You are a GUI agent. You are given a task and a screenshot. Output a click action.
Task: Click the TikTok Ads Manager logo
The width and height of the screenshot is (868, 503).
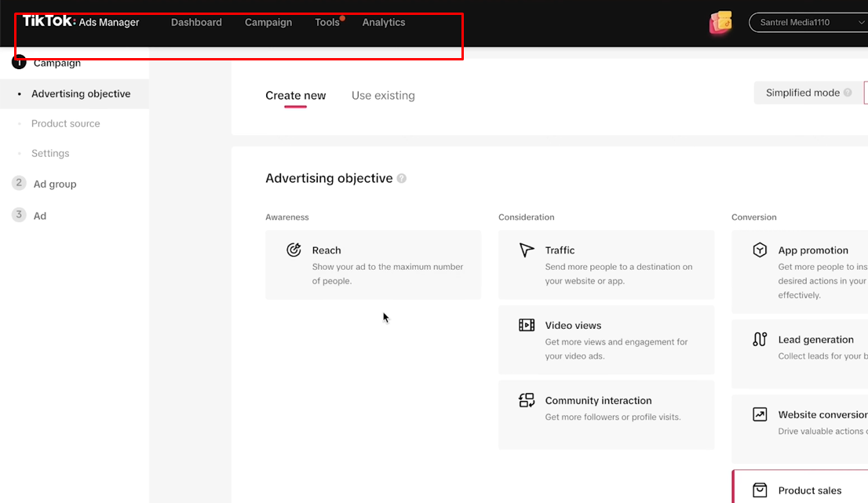(81, 22)
